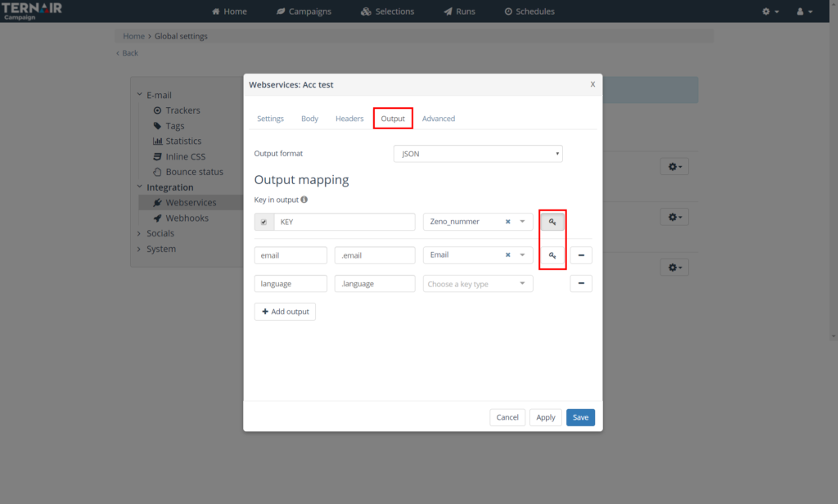Click the language name input field
This screenshot has width=838, height=504.
point(291,284)
